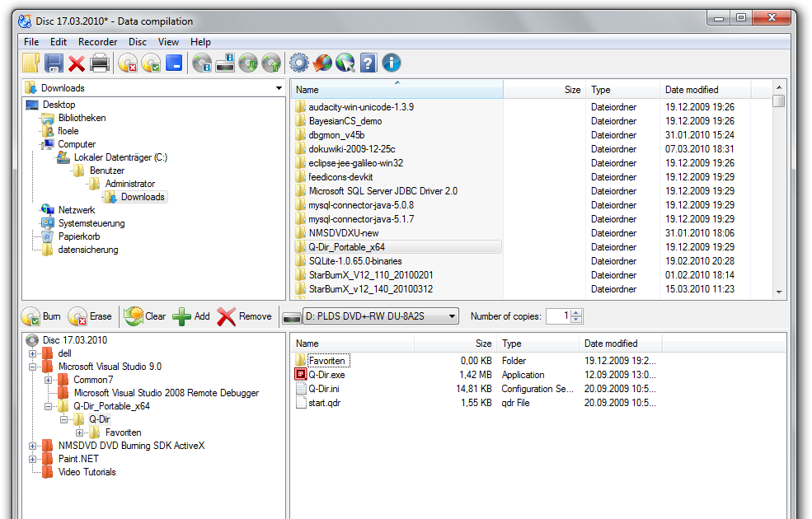Select the Favoriten folder in the compilation list
The height and width of the screenshot is (519, 812).
327,360
